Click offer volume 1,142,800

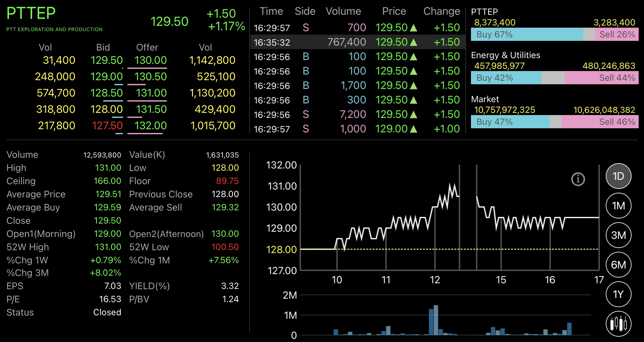[x=212, y=60]
